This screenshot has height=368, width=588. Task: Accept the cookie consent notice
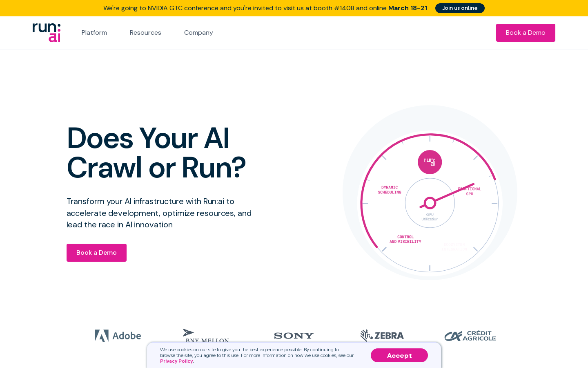(399, 355)
